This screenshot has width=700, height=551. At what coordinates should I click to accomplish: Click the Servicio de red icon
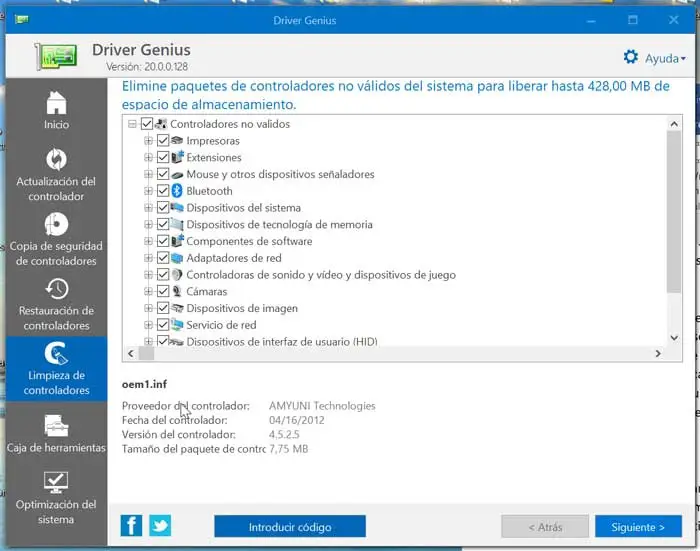pyautogui.click(x=177, y=325)
